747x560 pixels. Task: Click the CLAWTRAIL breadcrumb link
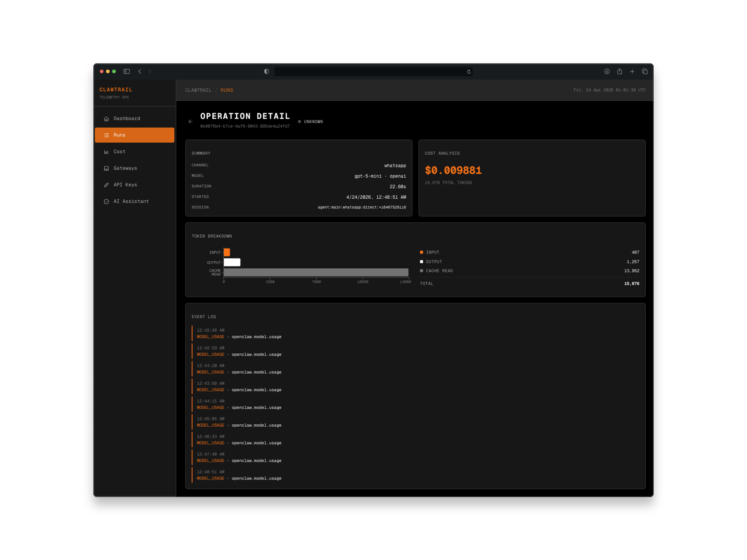click(x=198, y=90)
